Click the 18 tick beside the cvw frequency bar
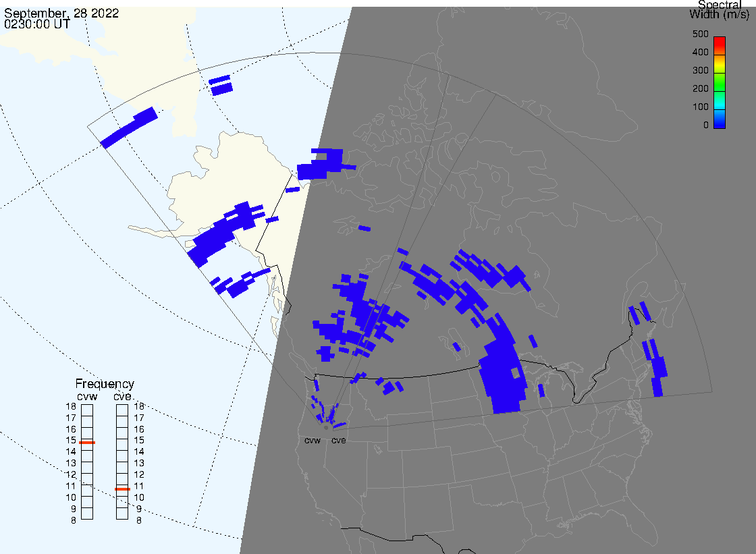The height and width of the screenshot is (554, 756). (x=71, y=406)
